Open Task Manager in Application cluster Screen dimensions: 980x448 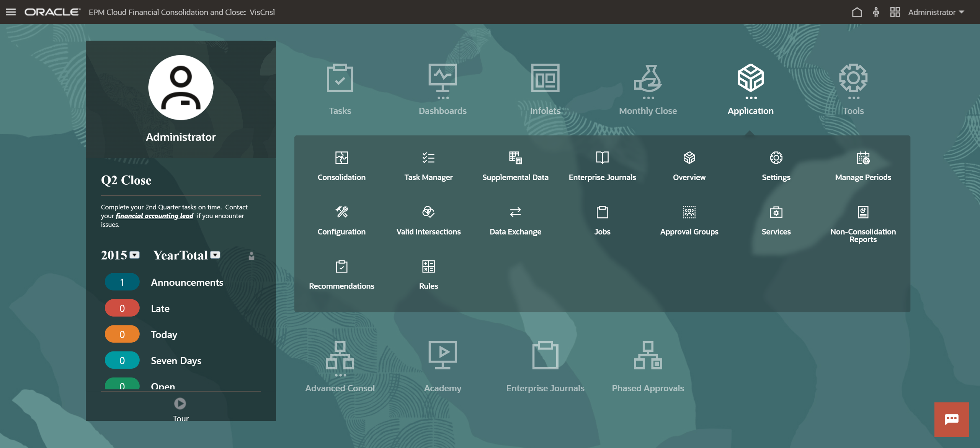click(428, 158)
